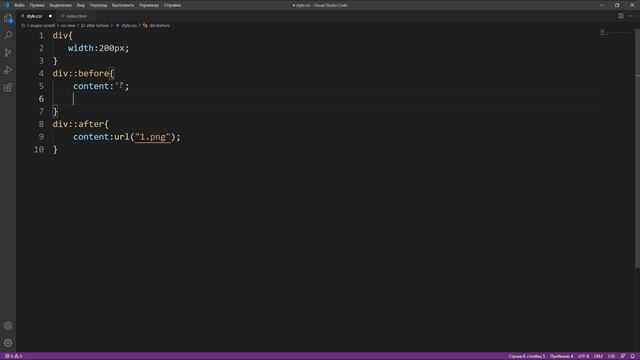This screenshot has width=640, height=360.
Task: Open the Справка menu
Action: point(172,5)
